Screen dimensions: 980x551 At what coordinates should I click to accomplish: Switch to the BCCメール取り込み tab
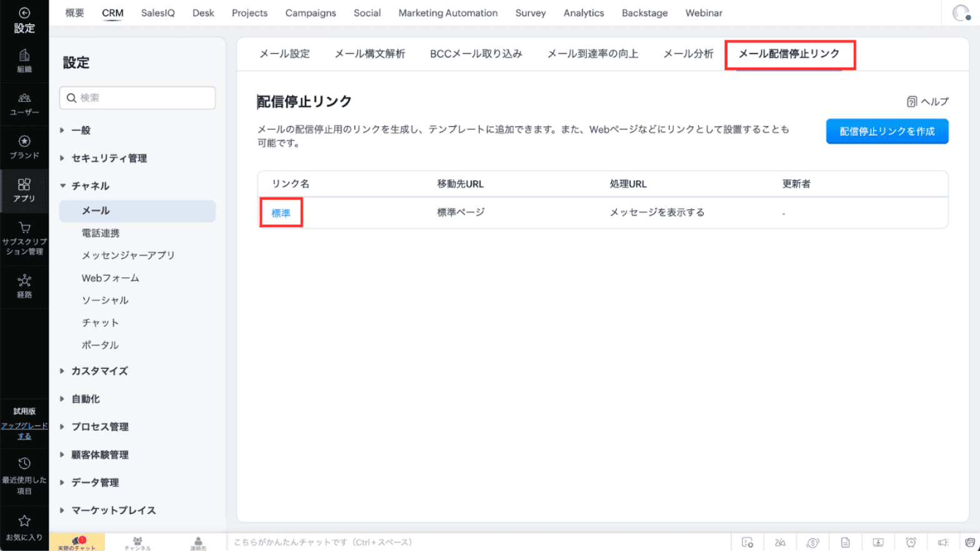tap(476, 54)
